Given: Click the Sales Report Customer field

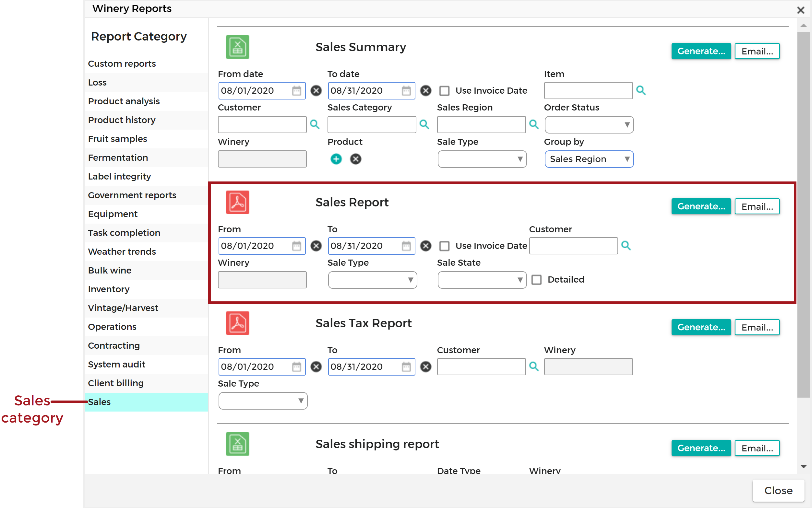Looking at the screenshot, I should tap(573, 246).
